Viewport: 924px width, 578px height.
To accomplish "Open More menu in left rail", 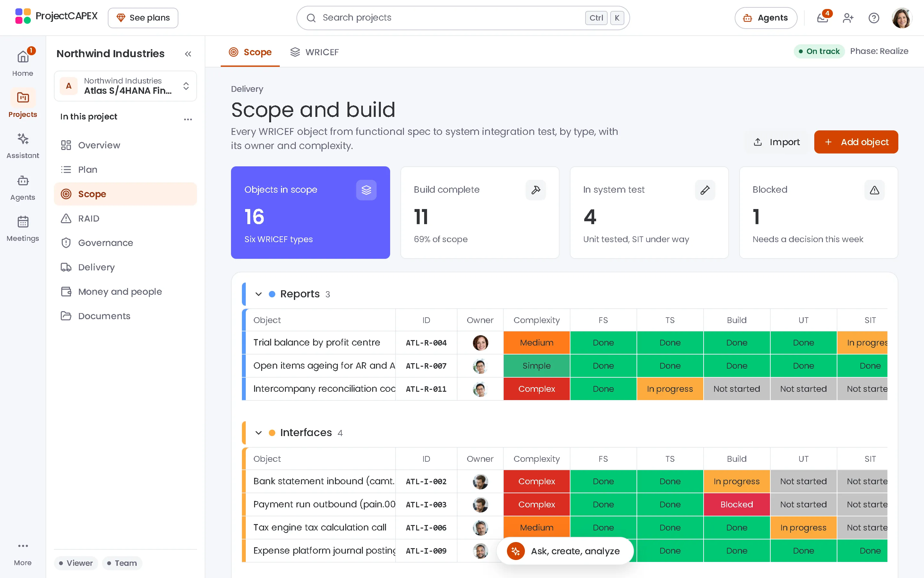I will (x=22, y=554).
